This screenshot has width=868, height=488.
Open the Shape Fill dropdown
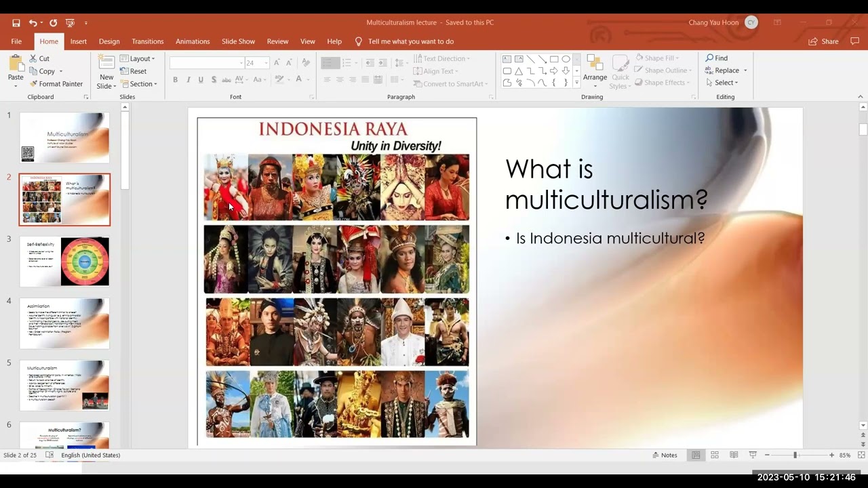(x=656, y=58)
